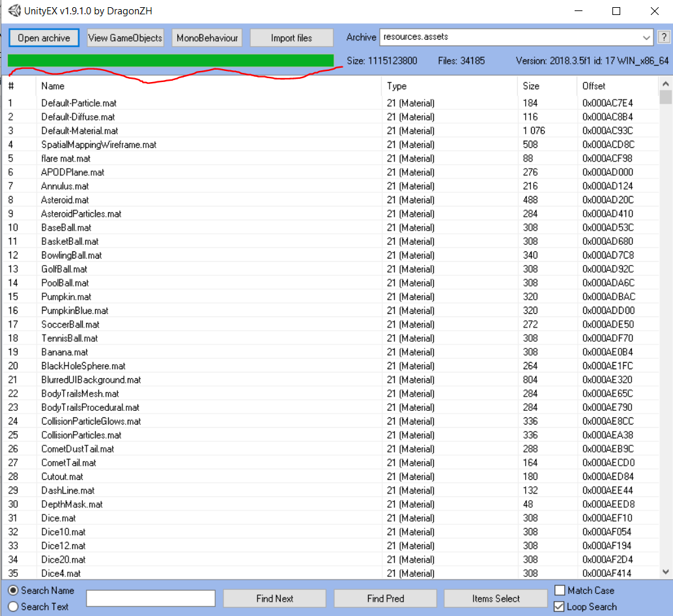
Task: Open View GameObjects
Action: click(x=125, y=38)
